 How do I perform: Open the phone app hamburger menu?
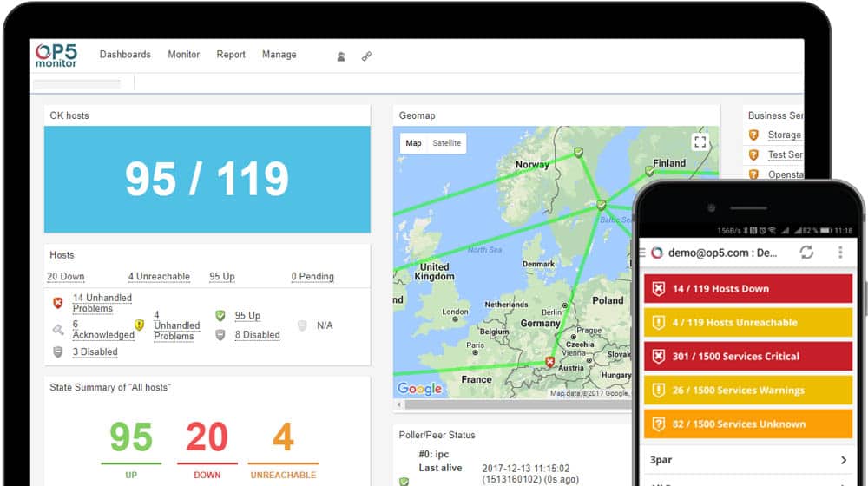[642, 253]
